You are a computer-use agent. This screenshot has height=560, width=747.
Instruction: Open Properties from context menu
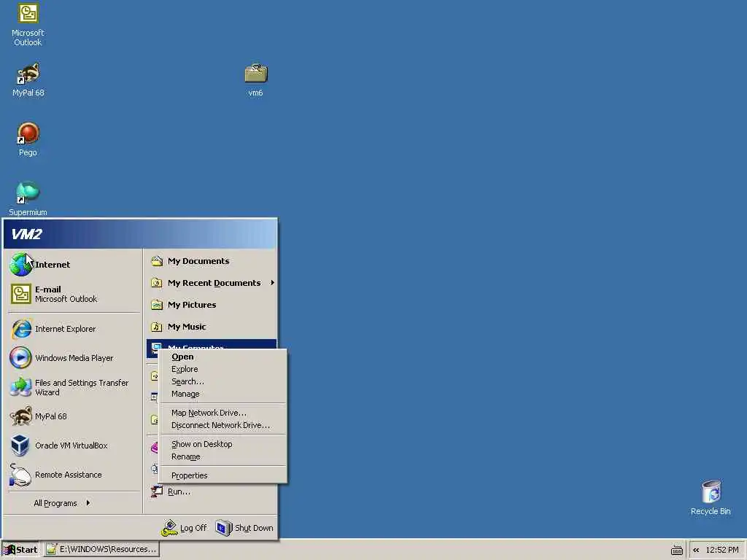(223, 475)
